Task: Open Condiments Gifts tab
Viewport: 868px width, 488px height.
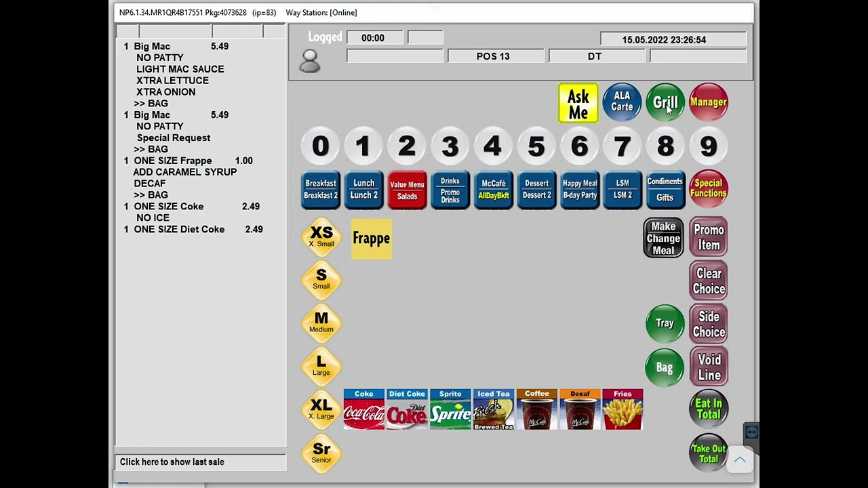Action: pos(665,190)
